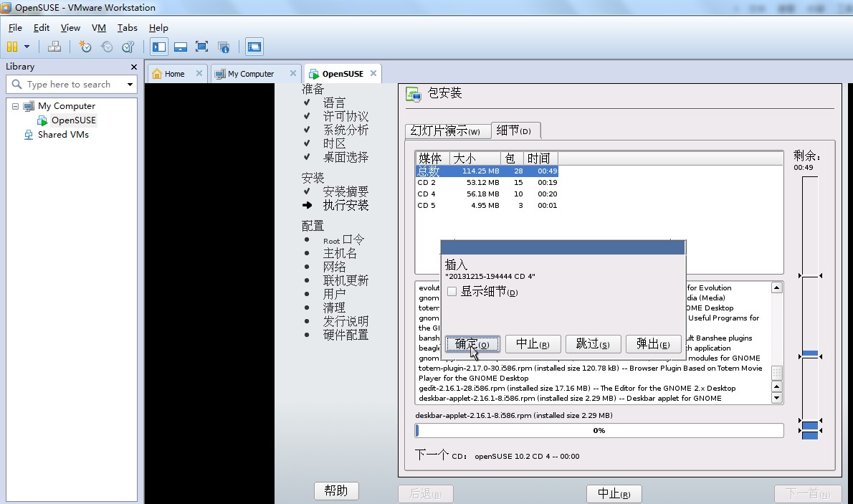The height and width of the screenshot is (504, 853).
Task: Click the 时间 column header
Action: pos(540,158)
